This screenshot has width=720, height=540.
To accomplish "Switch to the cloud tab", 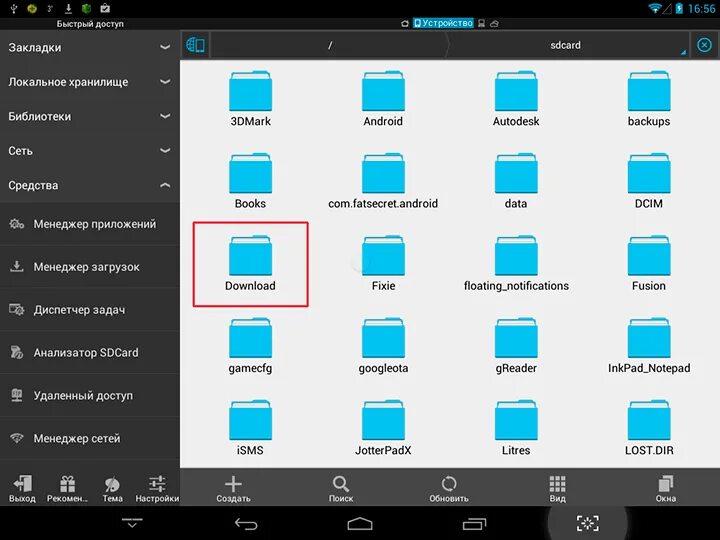I will point(495,23).
